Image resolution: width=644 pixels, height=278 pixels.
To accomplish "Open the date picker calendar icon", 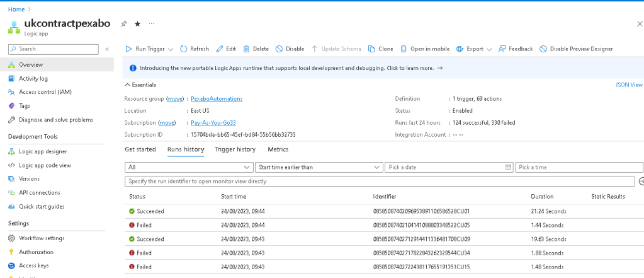I will click(x=508, y=168).
